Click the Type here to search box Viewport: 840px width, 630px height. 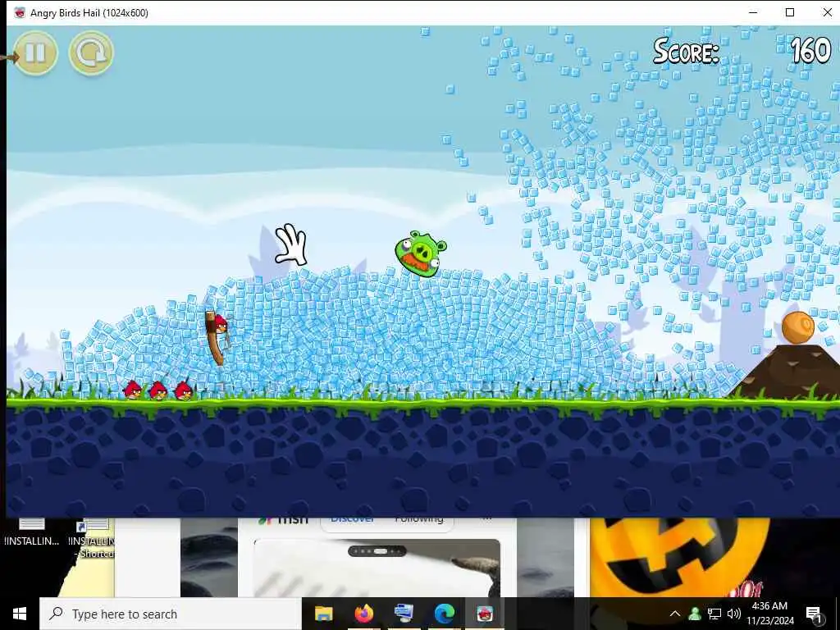171,614
